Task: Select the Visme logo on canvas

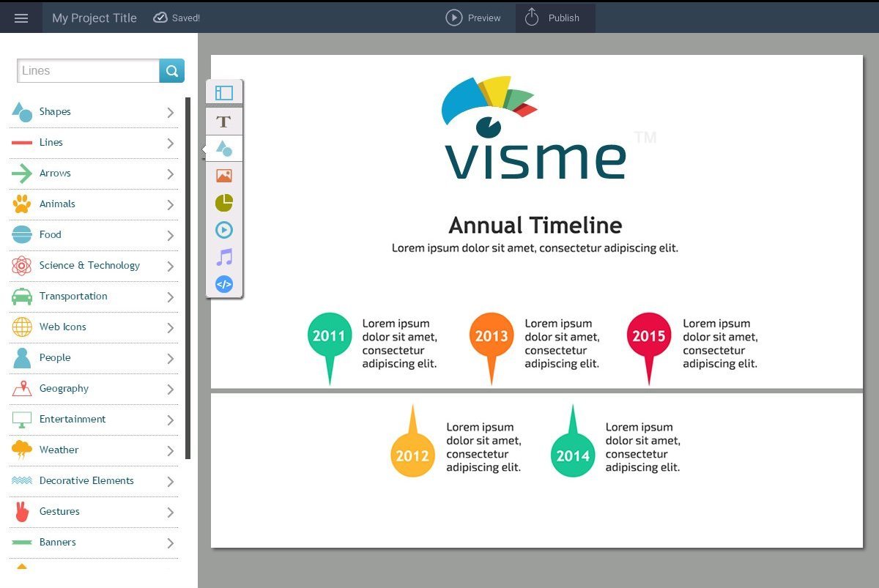Action: pos(534,128)
